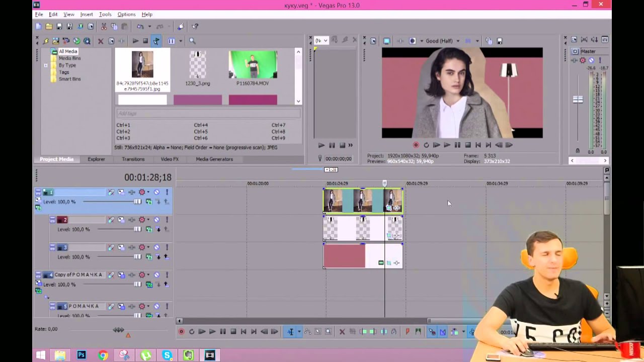This screenshot has width=644, height=362.
Task: Expand the By Type tree node
Action: [46, 65]
